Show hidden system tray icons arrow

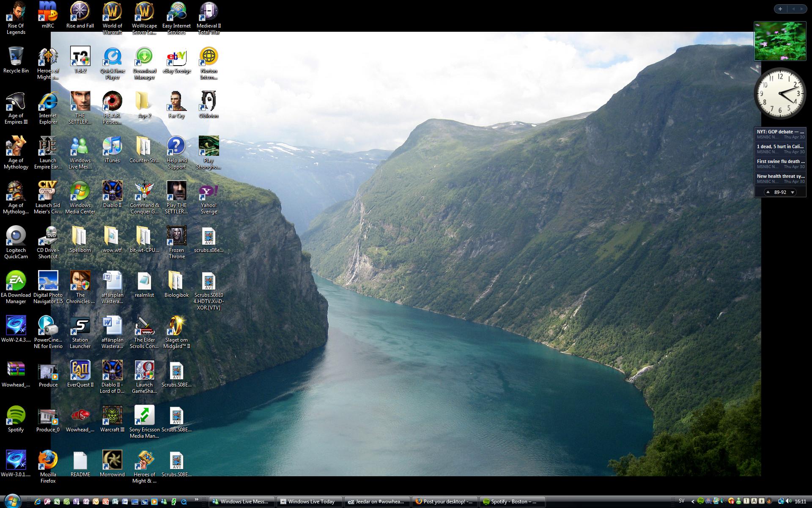(693, 502)
